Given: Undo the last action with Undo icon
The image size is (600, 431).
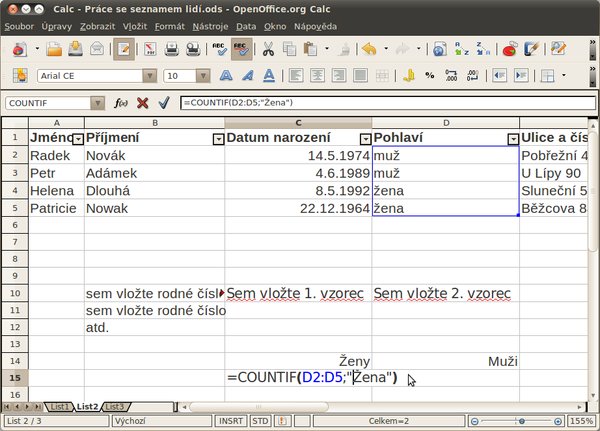Looking at the screenshot, I should click(x=369, y=49).
